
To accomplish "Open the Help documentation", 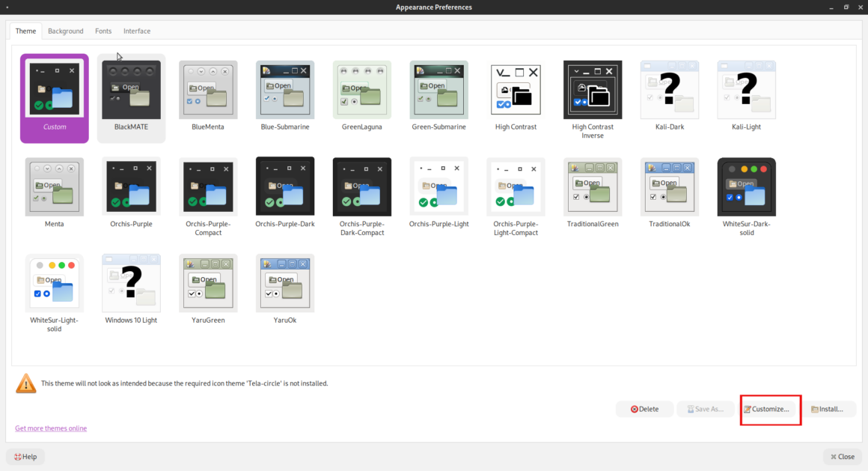I will (x=25, y=456).
